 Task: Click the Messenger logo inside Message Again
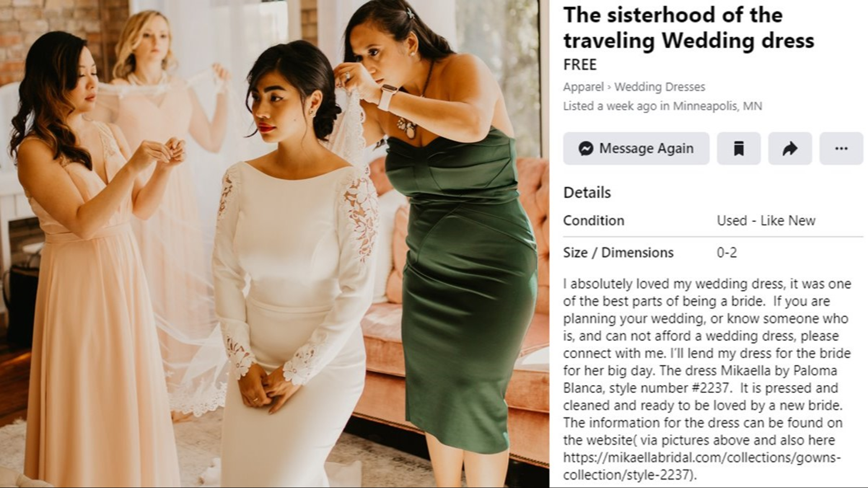[586, 148]
